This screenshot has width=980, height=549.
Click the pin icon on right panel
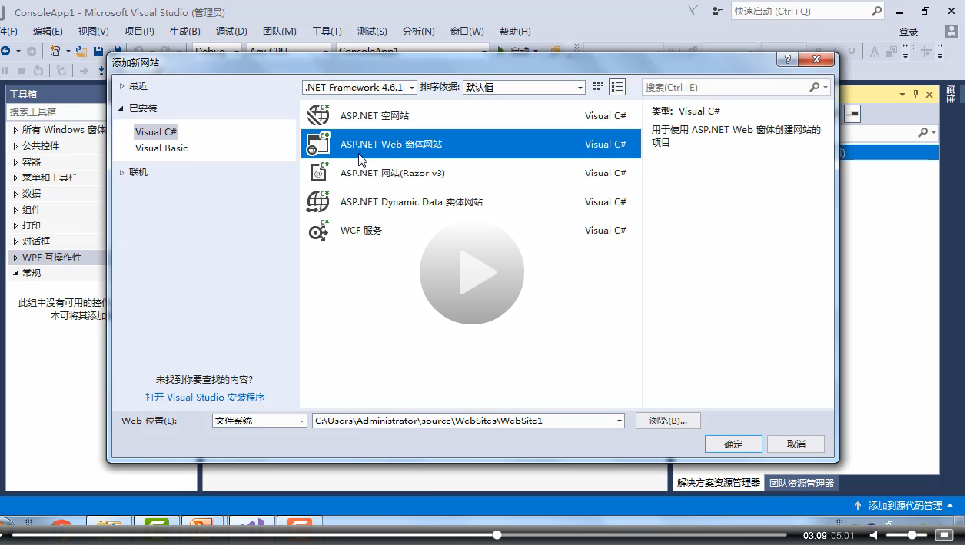tap(915, 94)
